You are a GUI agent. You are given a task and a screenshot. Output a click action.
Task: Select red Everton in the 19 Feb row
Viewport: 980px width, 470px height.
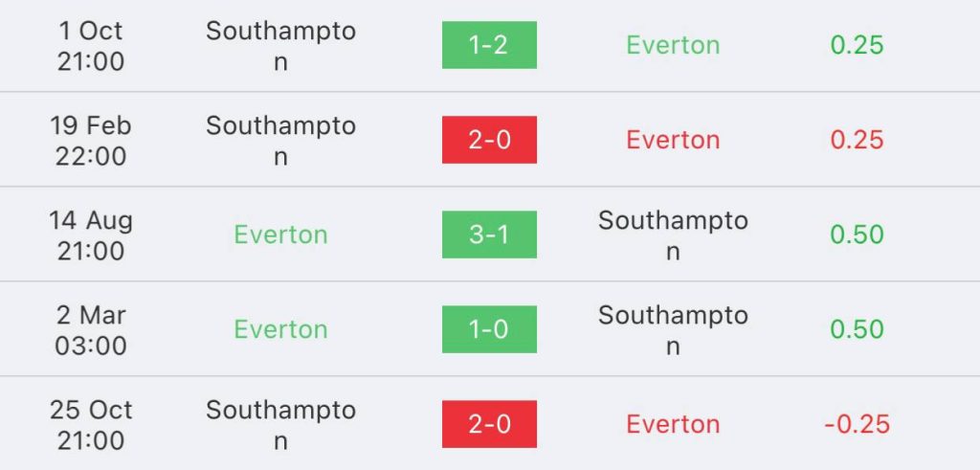click(x=673, y=140)
